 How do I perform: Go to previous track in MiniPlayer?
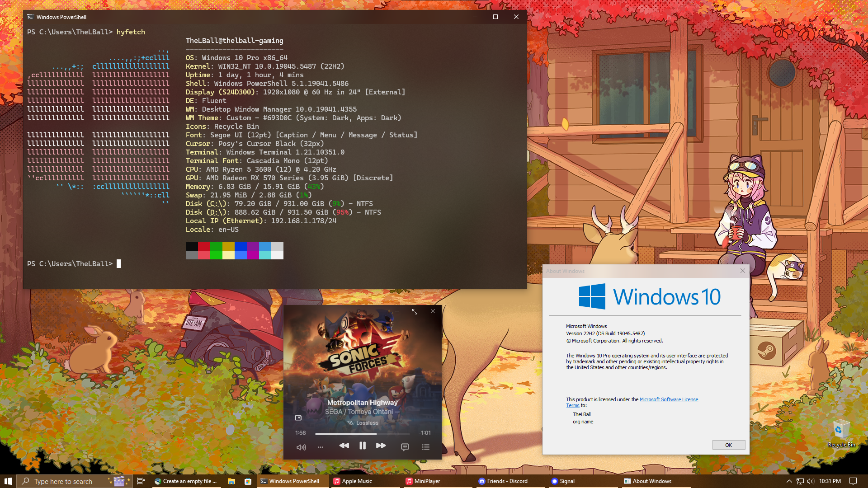tap(344, 446)
